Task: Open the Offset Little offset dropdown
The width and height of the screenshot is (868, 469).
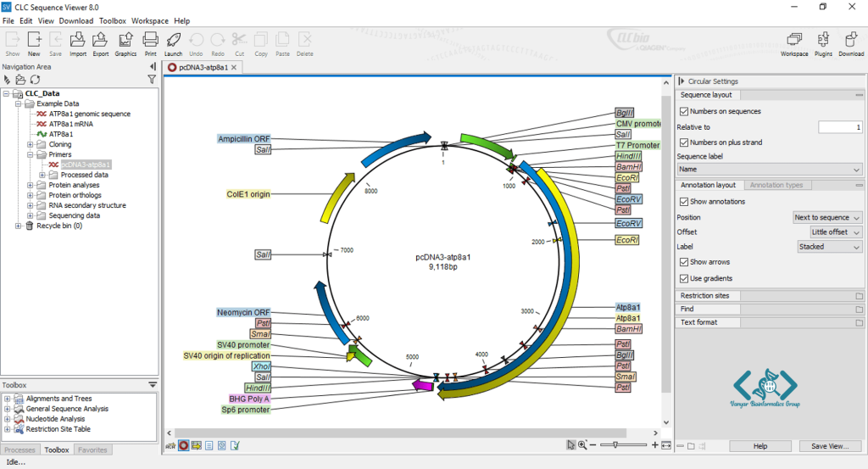Action: coord(835,232)
